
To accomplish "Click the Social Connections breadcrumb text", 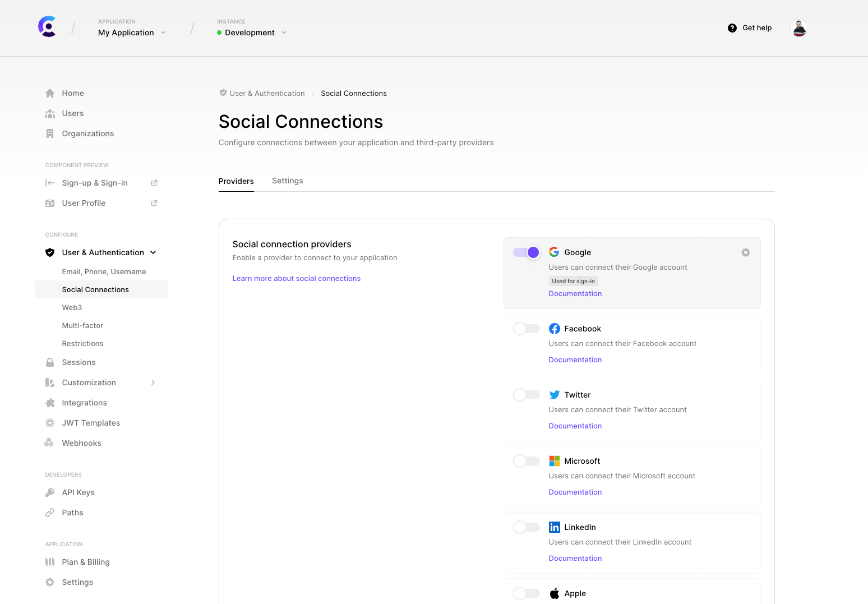I will point(354,93).
